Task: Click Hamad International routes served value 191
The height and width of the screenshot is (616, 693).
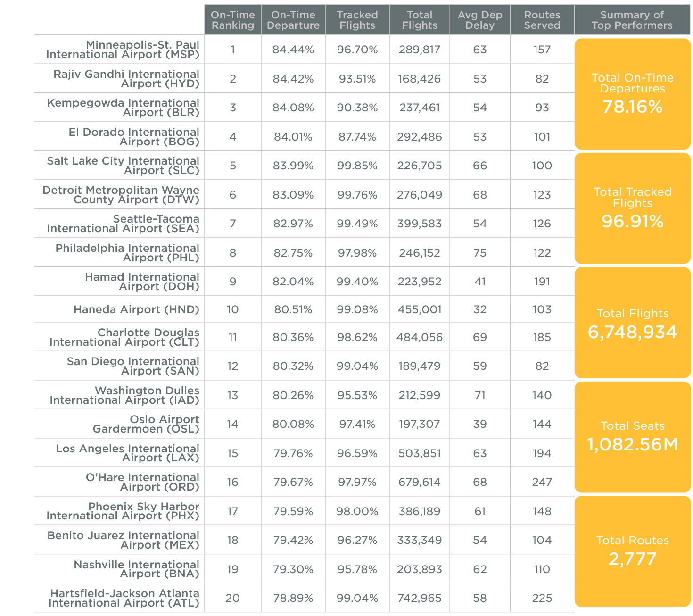Action: 542,282
